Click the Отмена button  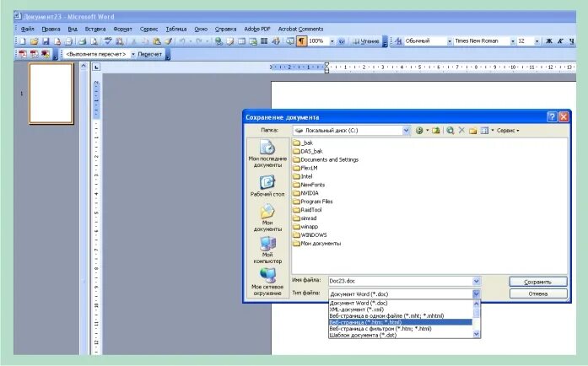click(x=537, y=294)
